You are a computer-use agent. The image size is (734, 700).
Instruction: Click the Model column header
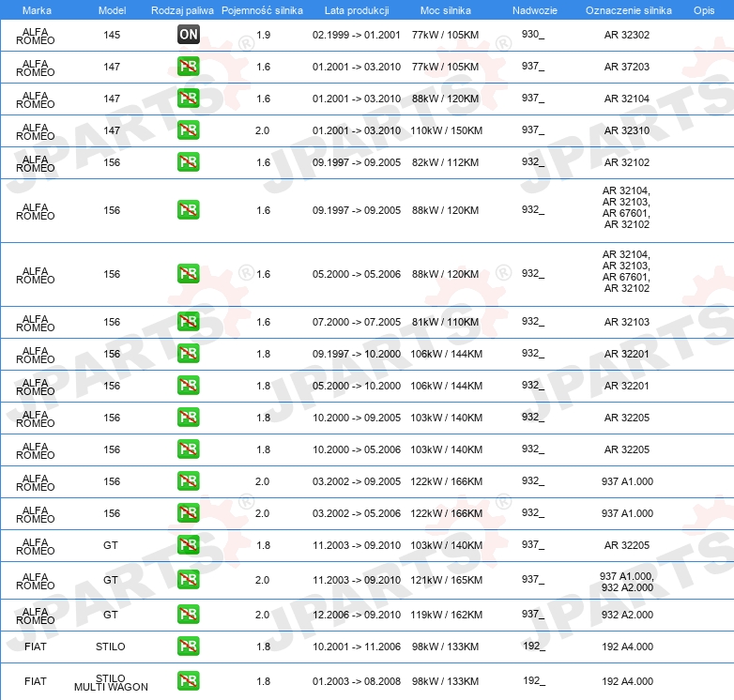pos(112,10)
